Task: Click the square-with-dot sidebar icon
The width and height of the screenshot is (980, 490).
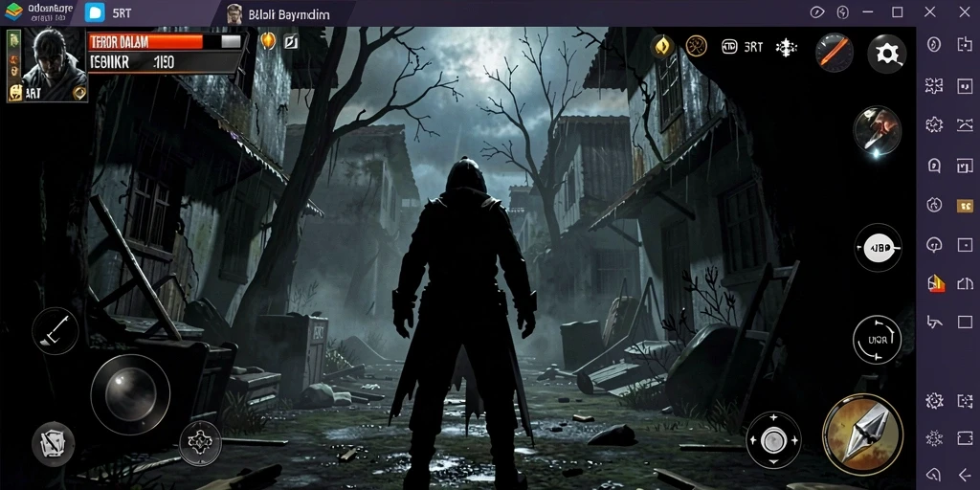Action: click(x=965, y=244)
